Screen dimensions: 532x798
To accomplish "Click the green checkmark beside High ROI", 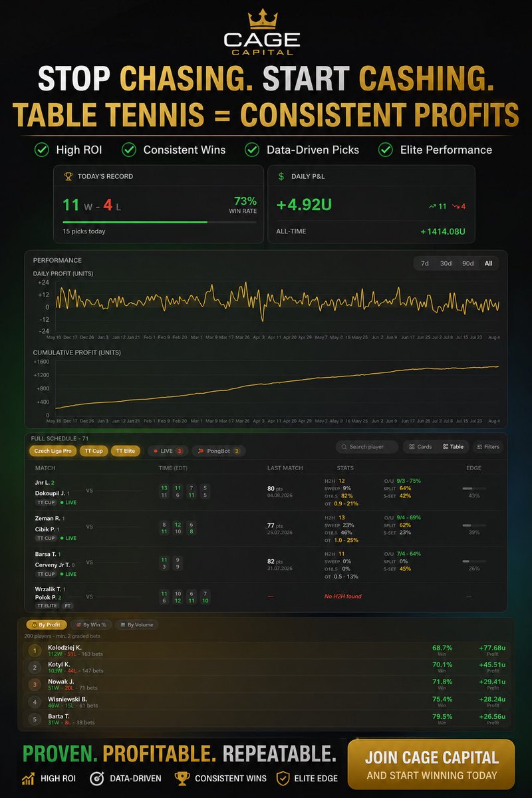I will 42,150.
